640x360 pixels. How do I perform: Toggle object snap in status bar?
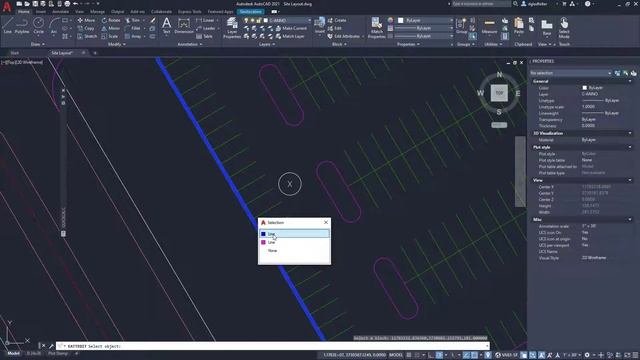474,355
